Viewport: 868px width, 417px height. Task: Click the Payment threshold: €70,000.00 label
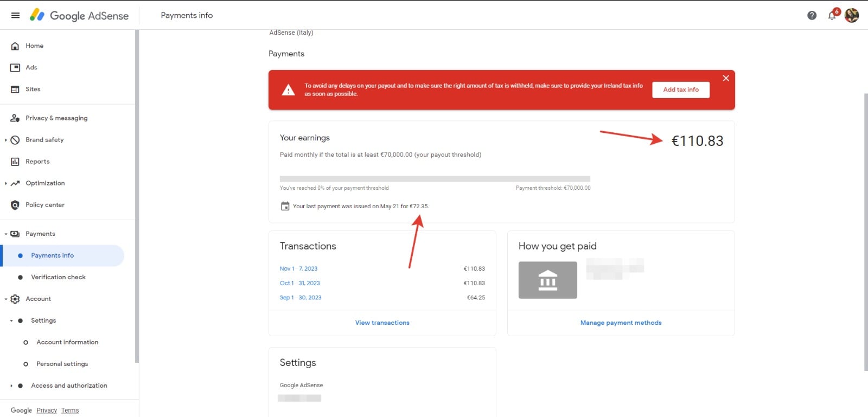coord(553,188)
